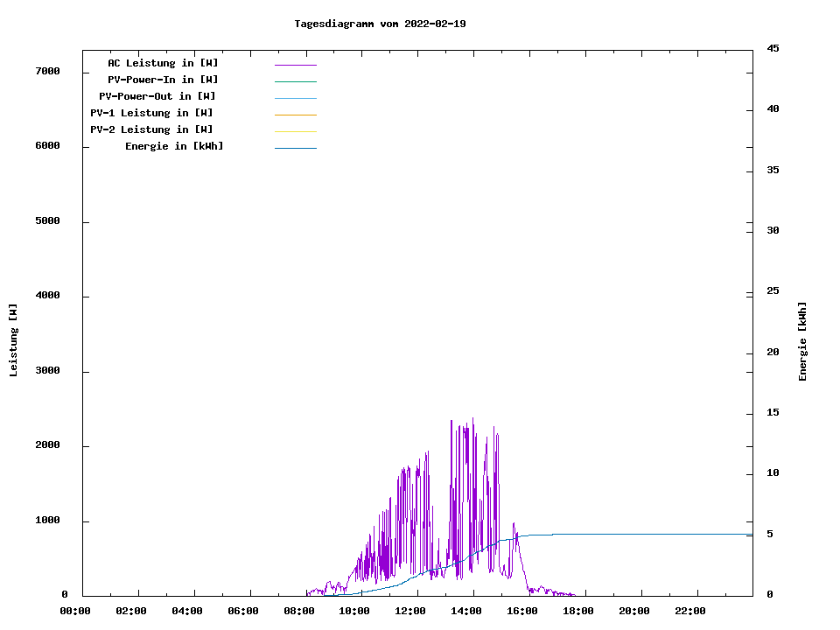Click the 7000 value on power axis
The width and height of the screenshot is (840, 630).
tap(47, 71)
